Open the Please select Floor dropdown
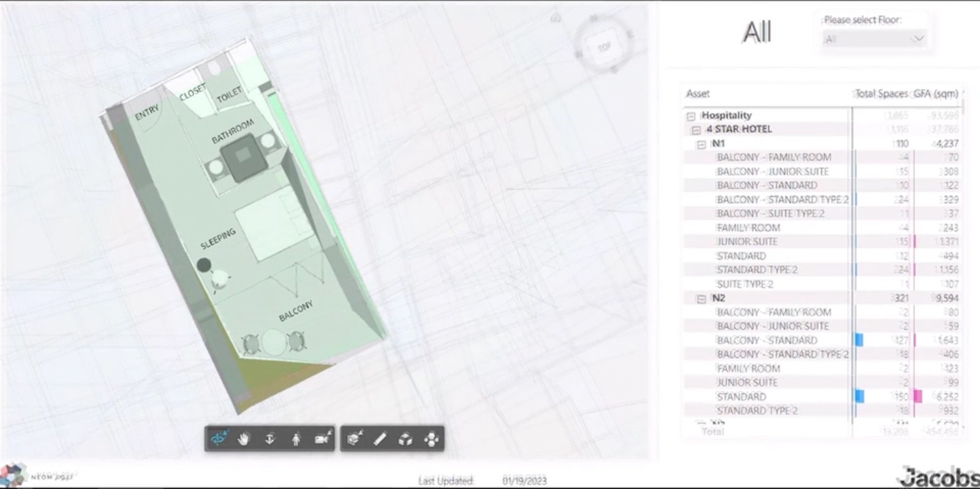 (873, 39)
